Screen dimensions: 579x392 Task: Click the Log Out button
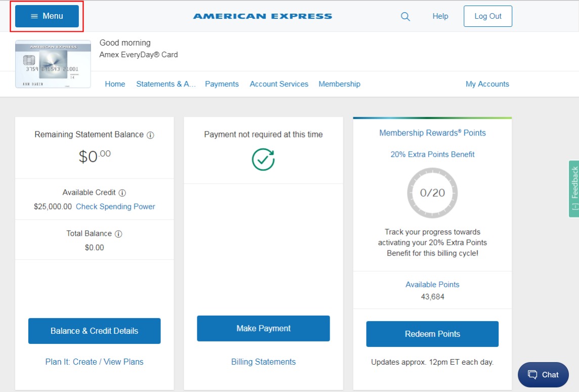pos(488,16)
